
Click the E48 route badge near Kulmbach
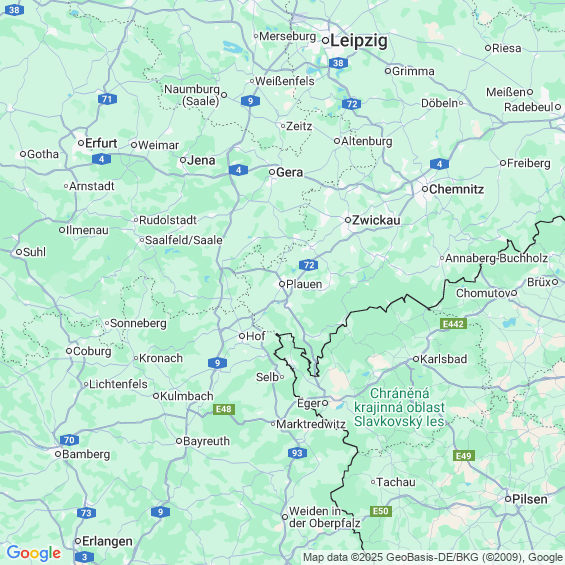(x=224, y=409)
